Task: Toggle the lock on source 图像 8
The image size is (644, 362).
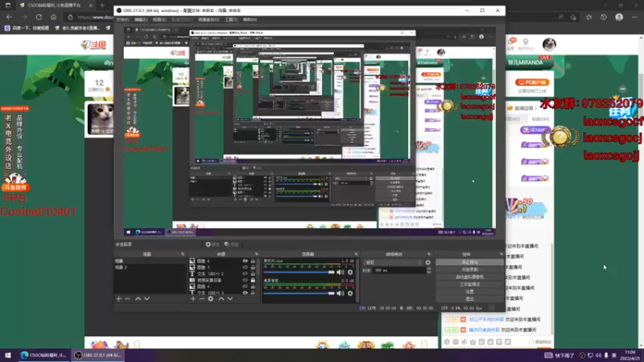Action: [253, 261]
